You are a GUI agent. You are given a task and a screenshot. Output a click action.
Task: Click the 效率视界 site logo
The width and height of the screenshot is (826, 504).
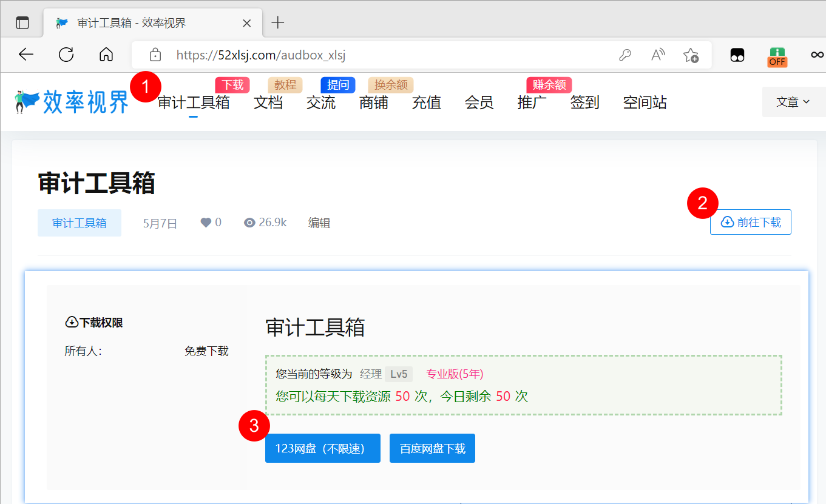[70, 101]
